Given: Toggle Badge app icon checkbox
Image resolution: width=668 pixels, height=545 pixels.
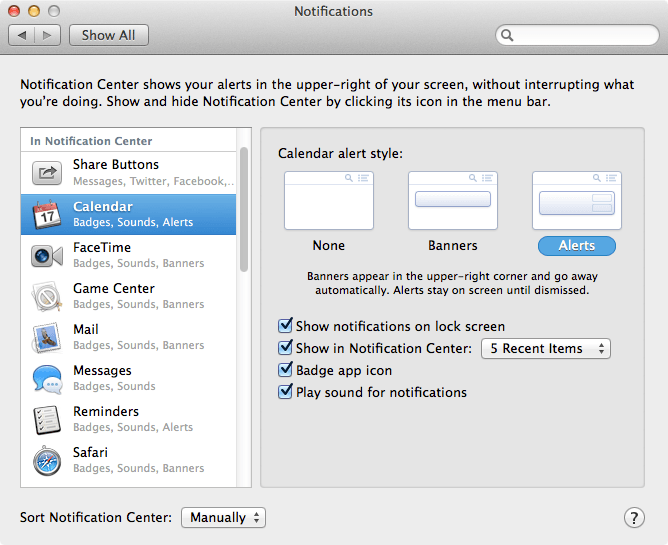Looking at the screenshot, I should tap(286, 370).
